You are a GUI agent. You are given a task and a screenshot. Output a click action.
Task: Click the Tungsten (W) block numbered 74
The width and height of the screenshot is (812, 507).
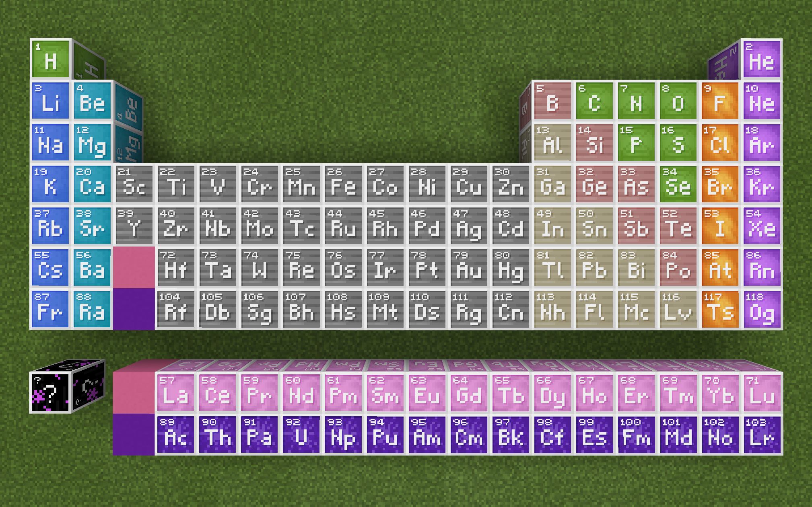[260, 268]
